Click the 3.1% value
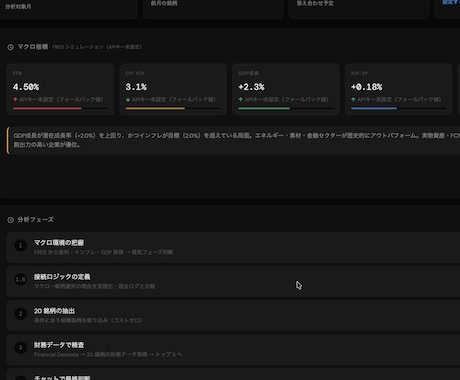The width and height of the screenshot is (460, 380). pos(136,87)
